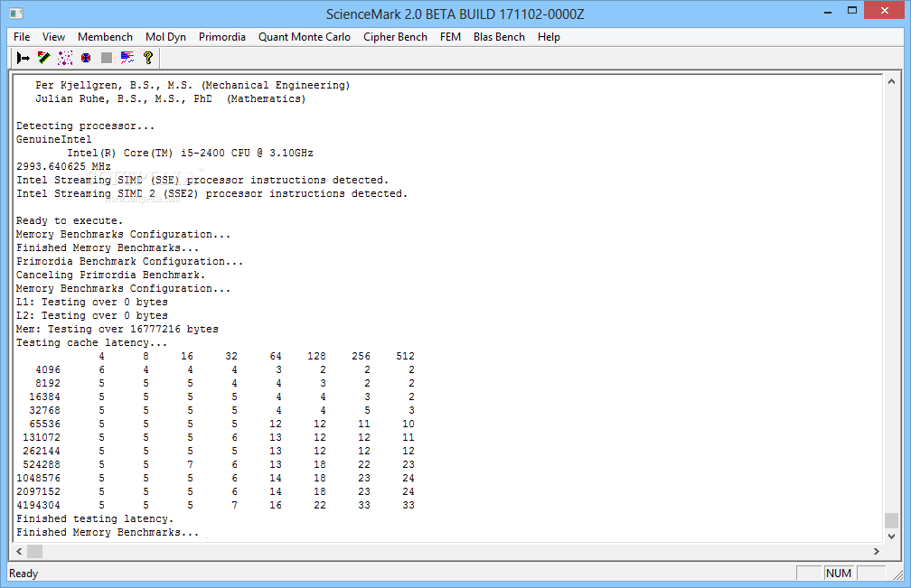Viewport: 911px width, 588px height.
Task: Open the FEM menu
Action: [x=450, y=36]
